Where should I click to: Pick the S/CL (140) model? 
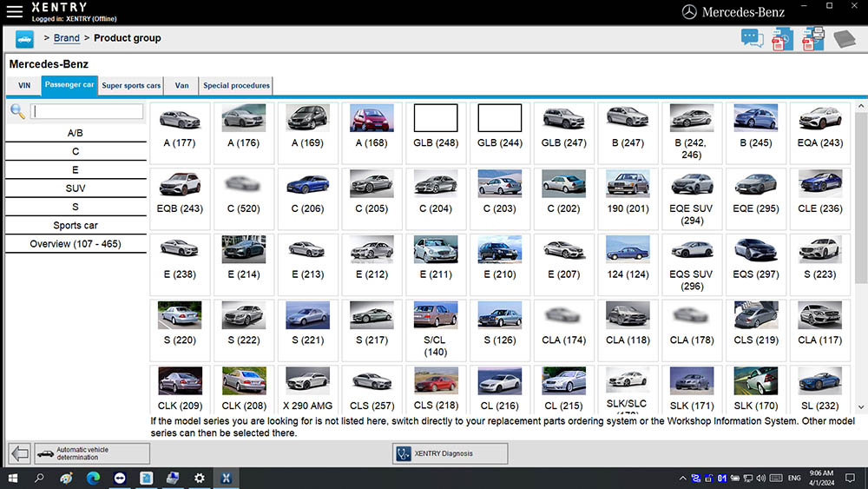click(x=436, y=330)
